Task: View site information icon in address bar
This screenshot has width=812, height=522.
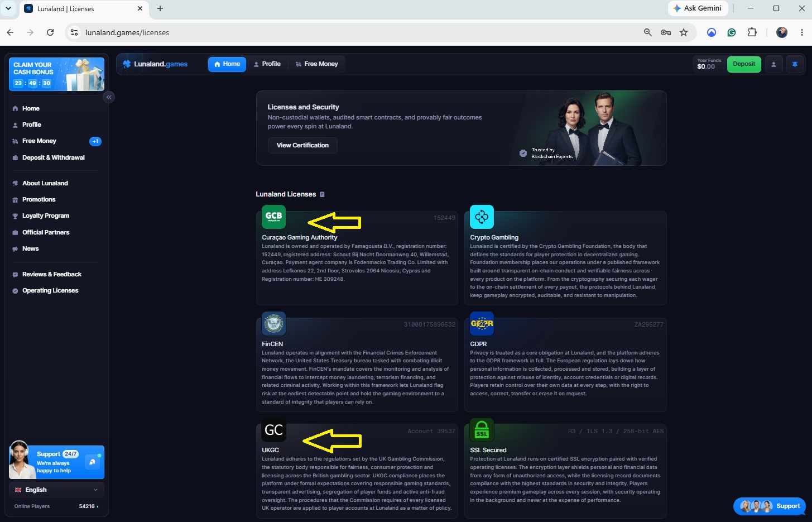Action: pos(74,32)
